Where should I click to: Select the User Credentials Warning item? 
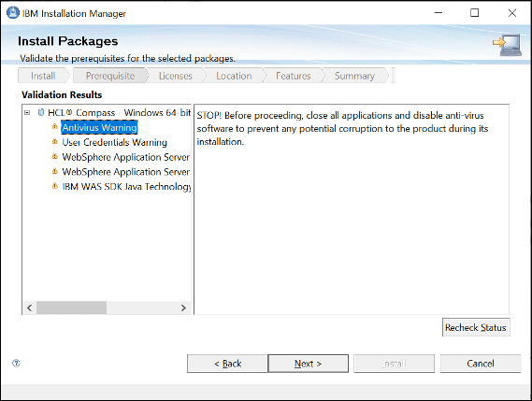pos(114,142)
